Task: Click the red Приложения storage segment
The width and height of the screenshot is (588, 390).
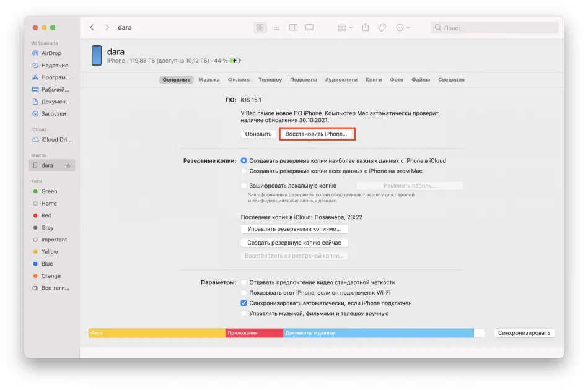Action: click(254, 332)
